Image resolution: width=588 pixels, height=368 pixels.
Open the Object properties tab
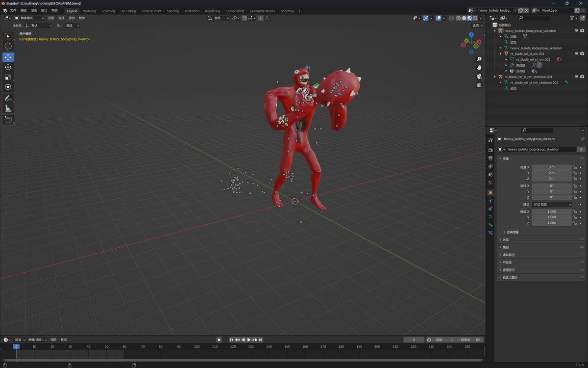coord(490,193)
